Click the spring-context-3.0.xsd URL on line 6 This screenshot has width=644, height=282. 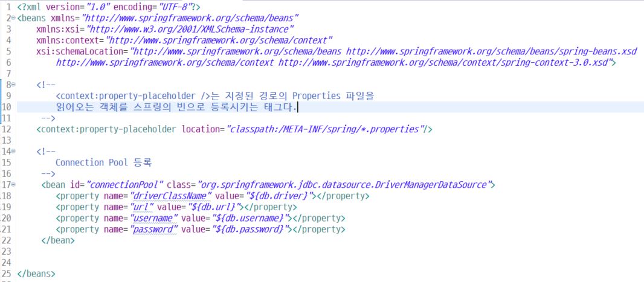point(445,63)
